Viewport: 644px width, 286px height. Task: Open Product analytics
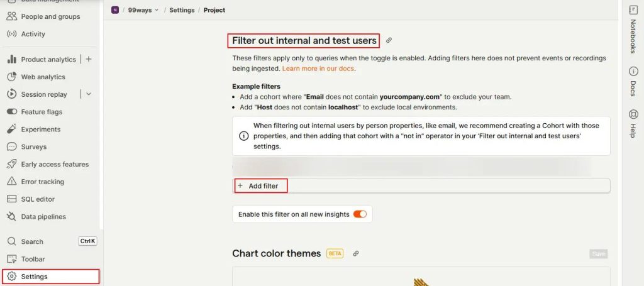(x=48, y=60)
